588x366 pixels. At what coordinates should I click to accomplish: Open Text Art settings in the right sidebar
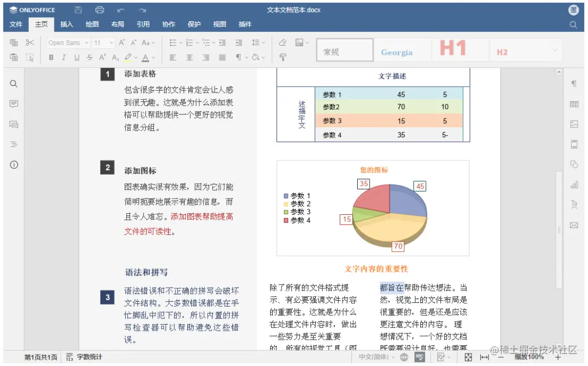click(x=574, y=204)
